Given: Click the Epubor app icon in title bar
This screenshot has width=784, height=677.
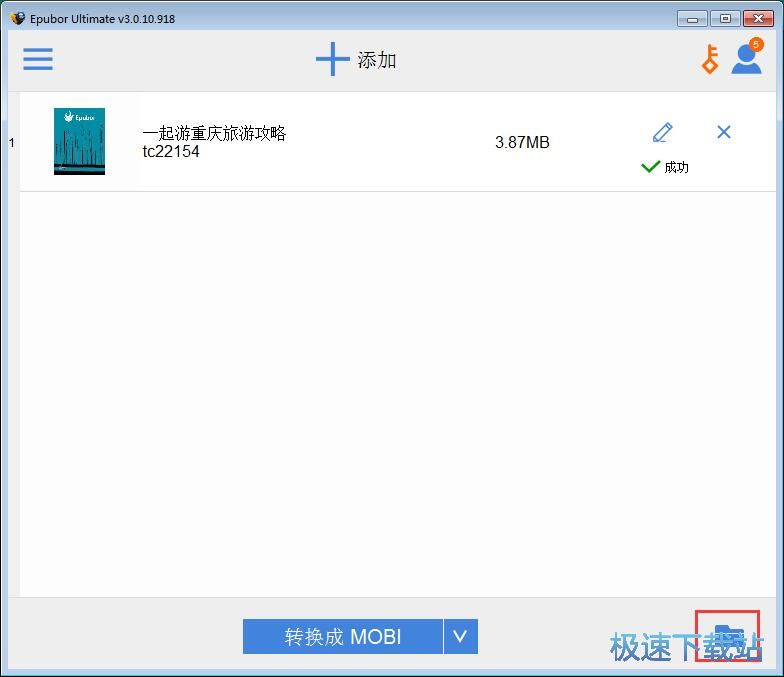Looking at the screenshot, I should [x=18, y=18].
